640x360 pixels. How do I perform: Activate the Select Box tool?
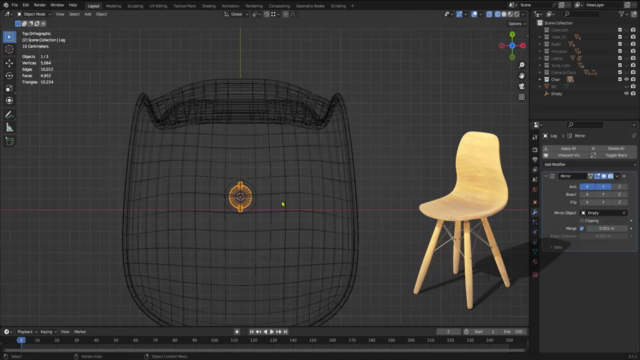(x=9, y=37)
